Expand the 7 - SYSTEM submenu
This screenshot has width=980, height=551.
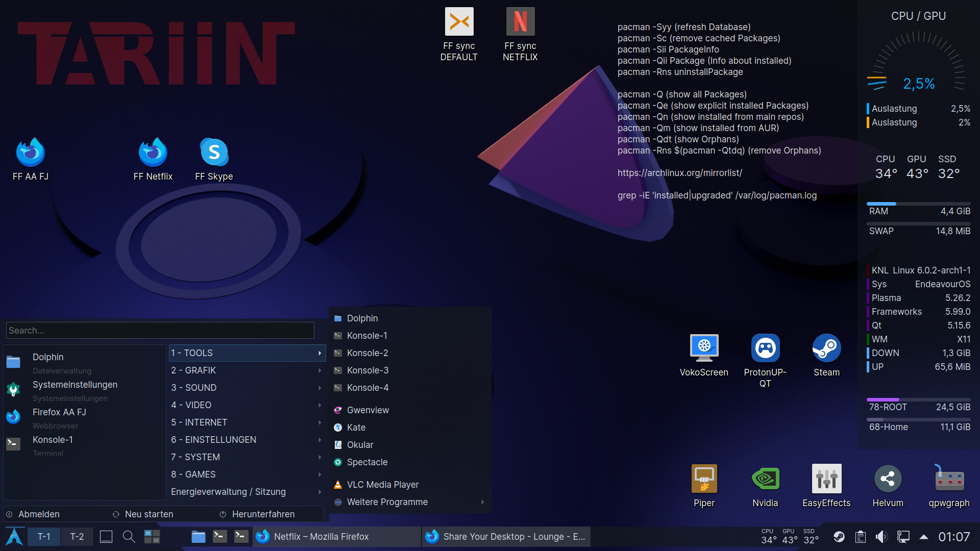click(248, 457)
